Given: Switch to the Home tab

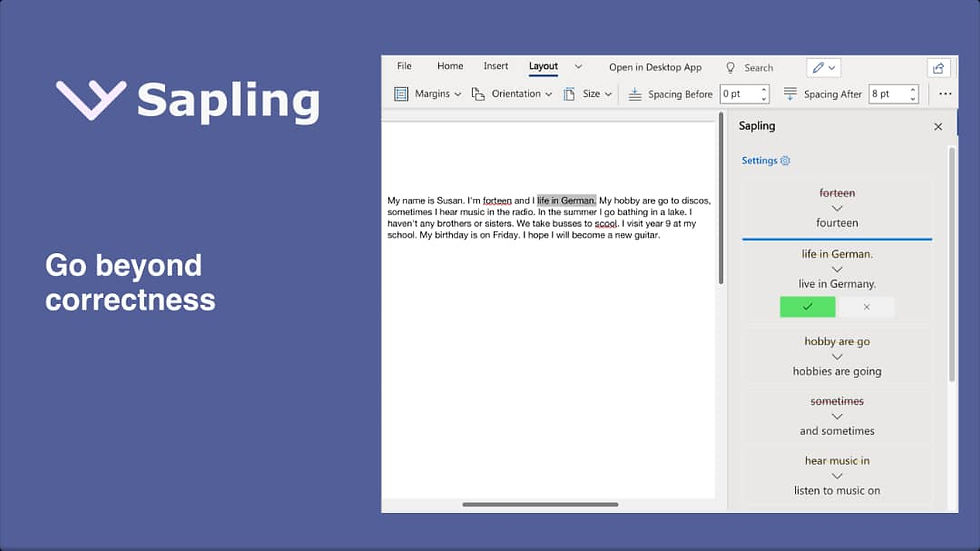Looking at the screenshot, I should pyautogui.click(x=450, y=66).
